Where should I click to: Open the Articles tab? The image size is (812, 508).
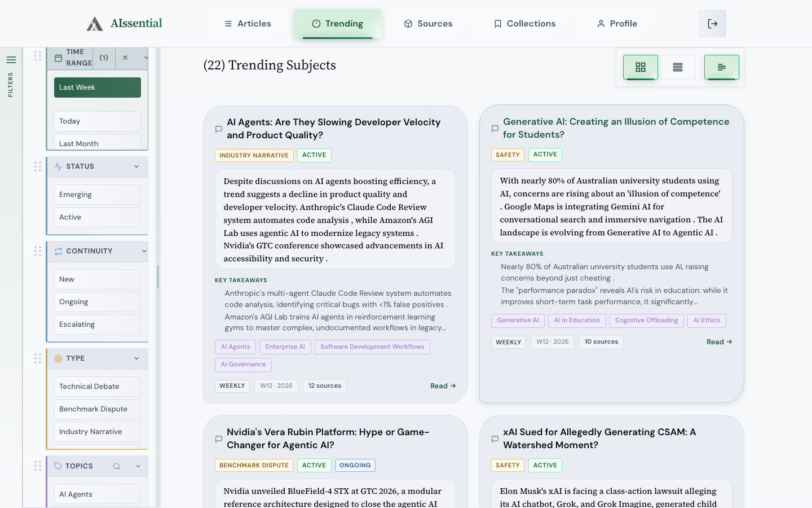tap(248, 24)
